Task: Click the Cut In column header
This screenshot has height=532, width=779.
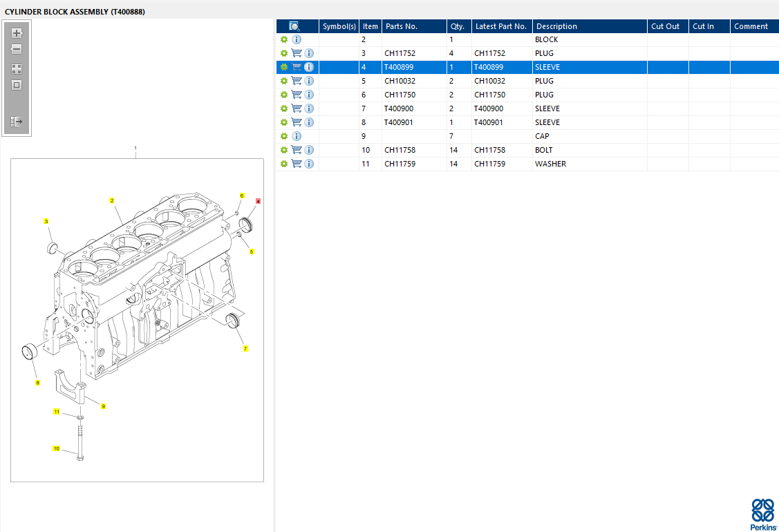Action: tap(709, 26)
